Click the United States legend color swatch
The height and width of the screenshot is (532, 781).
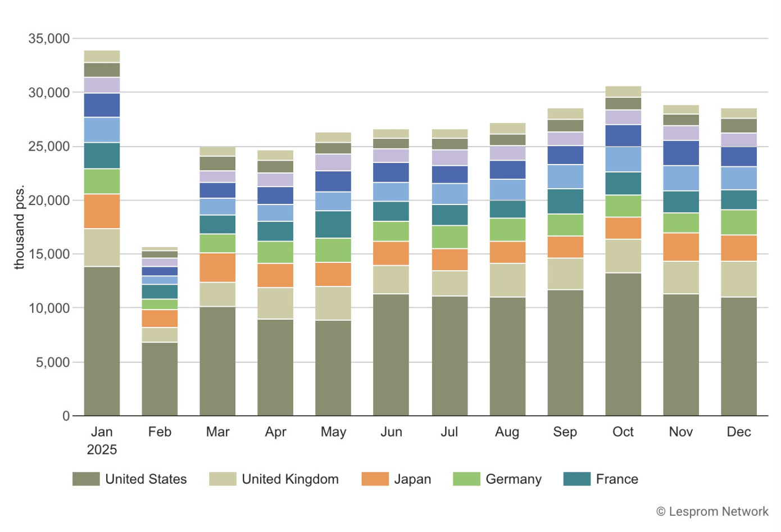pyautogui.click(x=86, y=479)
